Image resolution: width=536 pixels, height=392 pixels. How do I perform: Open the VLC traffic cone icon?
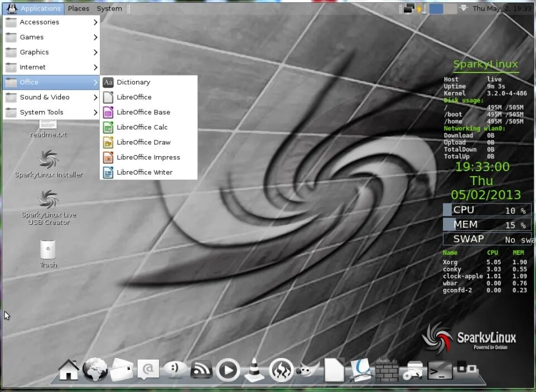tap(254, 370)
